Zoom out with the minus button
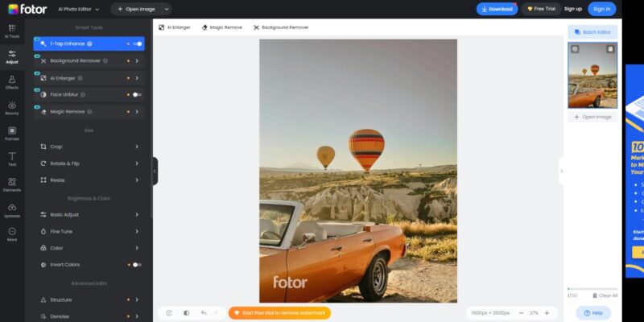 (x=521, y=313)
